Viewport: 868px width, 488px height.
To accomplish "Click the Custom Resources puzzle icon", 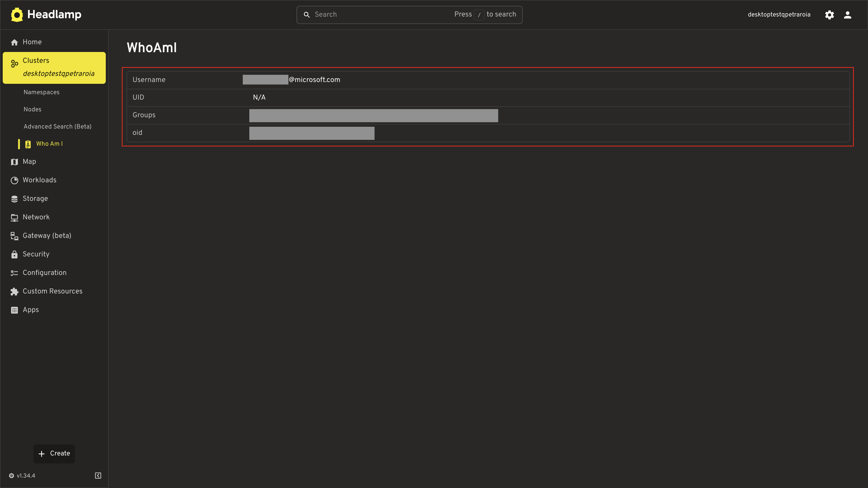I will pos(14,291).
